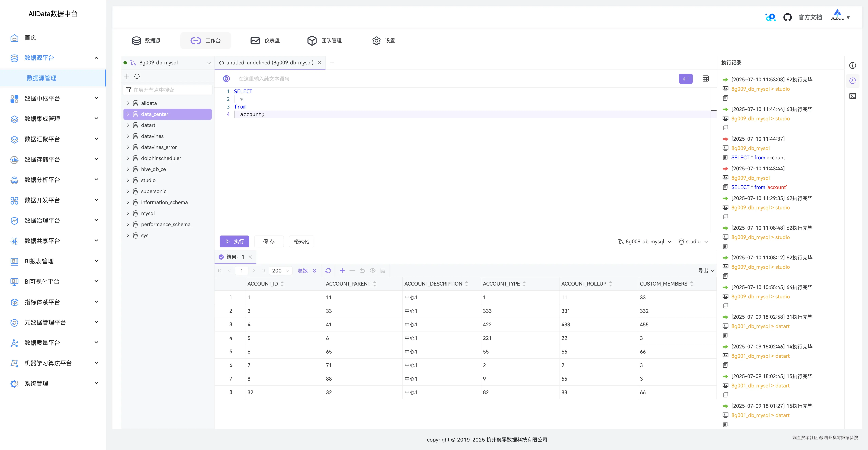The image size is (868, 450).
Task: Expand the datart database node
Action: point(128,125)
